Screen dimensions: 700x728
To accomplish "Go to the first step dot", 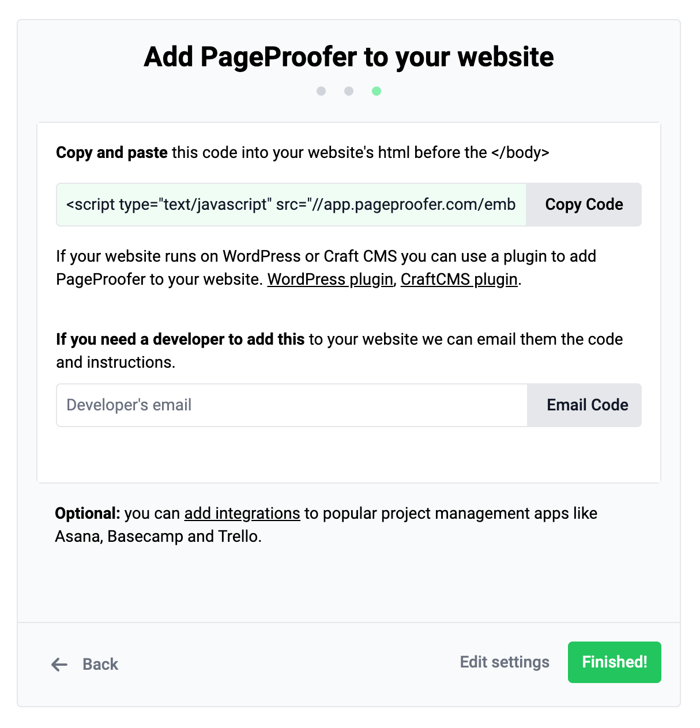I will tap(321, 91).
